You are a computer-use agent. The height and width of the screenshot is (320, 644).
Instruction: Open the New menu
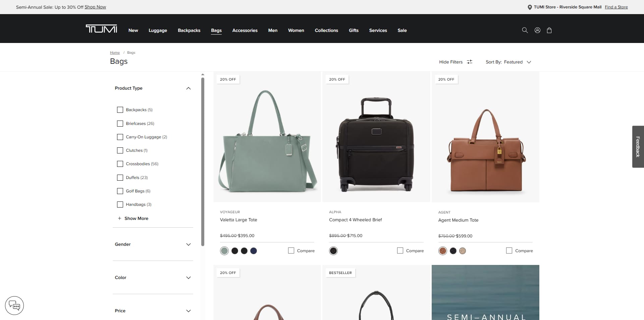click(x=133, y=30)
